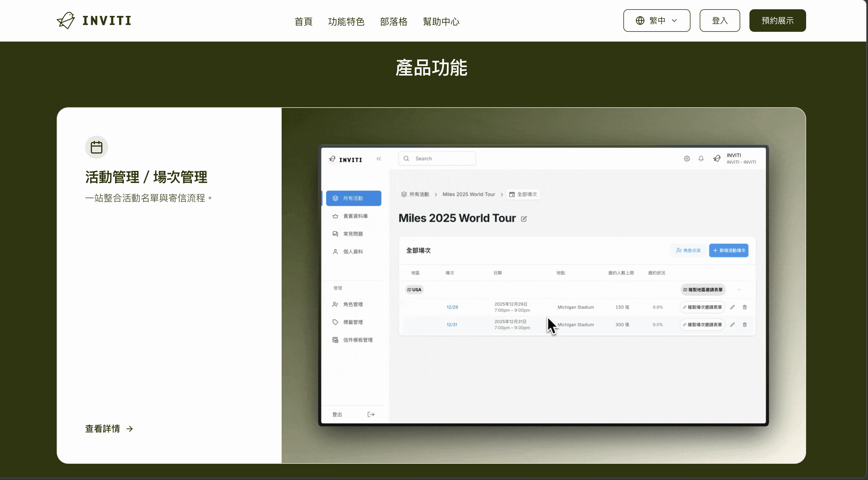Click the 登出 logout icon

[x=371, y=414]
